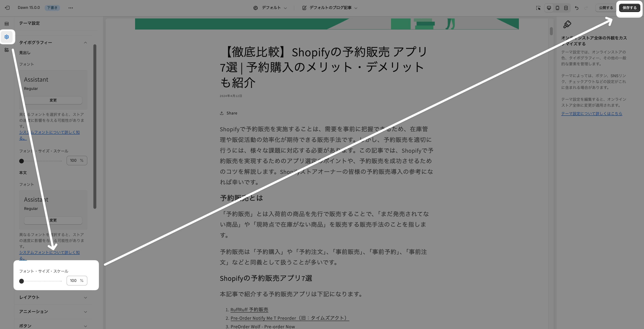Switch to desktop preview icon

[549, 8]
